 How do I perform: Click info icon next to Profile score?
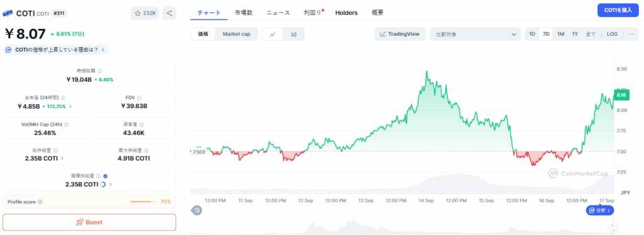click(40, 202)
